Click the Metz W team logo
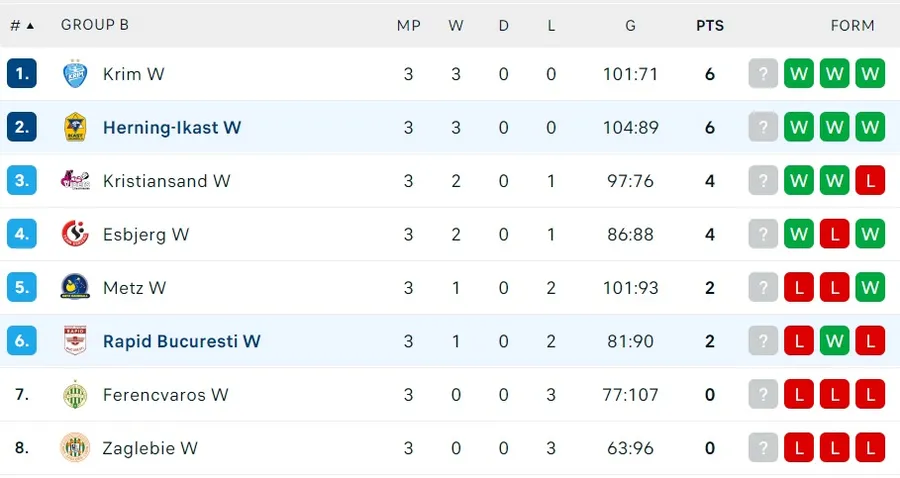Image resolution: width=900 pixels, height=478 pixels. click(x=75, y=288)
